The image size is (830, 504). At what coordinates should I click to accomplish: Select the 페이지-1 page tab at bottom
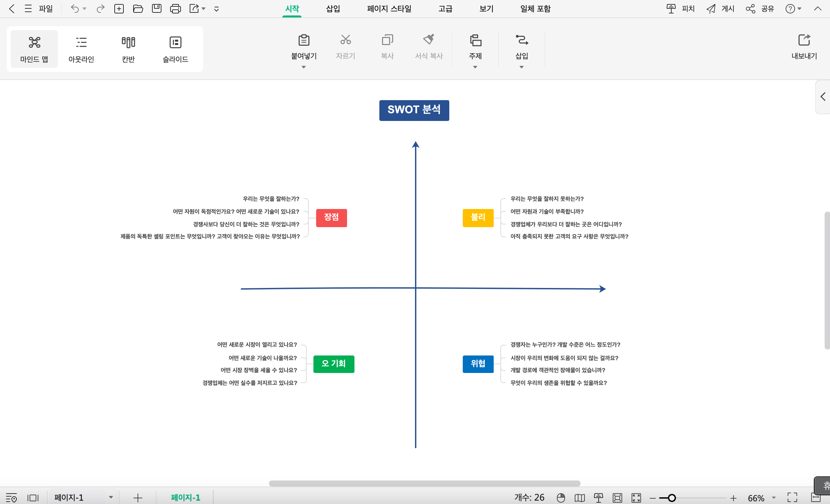click(x=186, y=498)
